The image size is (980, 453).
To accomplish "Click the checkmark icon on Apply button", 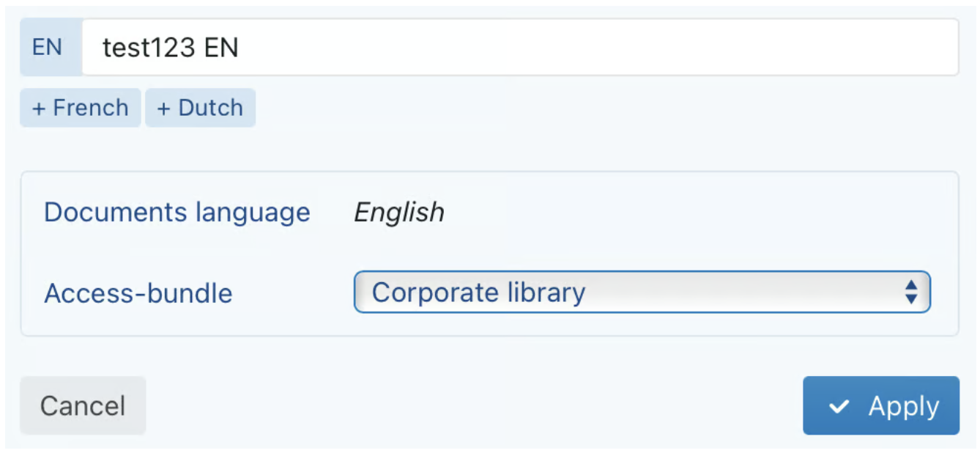I will [x=839, y=407].
